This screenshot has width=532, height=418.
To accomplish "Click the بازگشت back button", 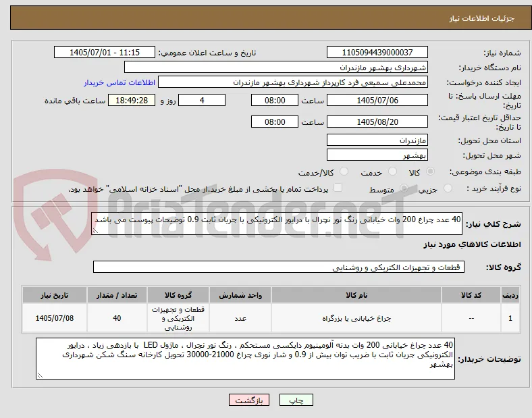I will pyautogui.click(x=249, y=400).
